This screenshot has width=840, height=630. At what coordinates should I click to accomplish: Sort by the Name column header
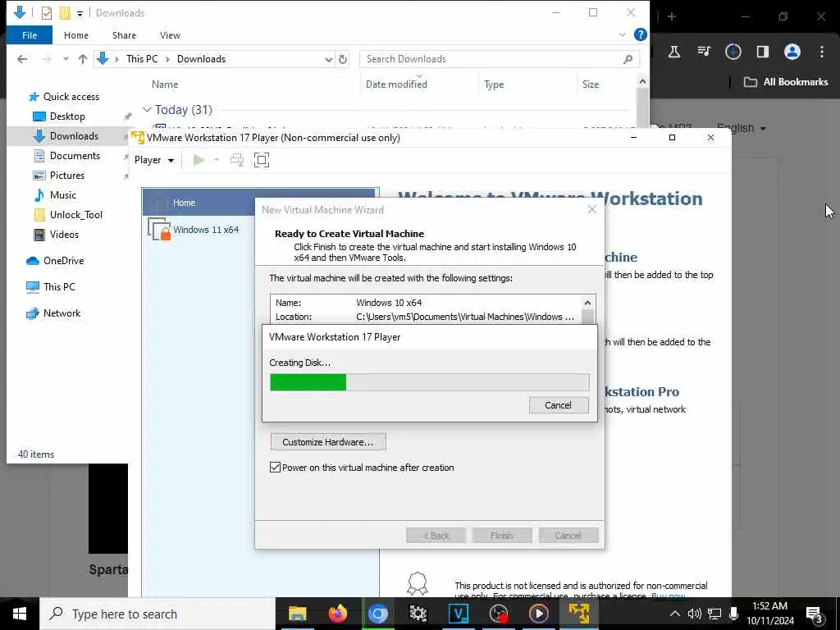(164, 84)
